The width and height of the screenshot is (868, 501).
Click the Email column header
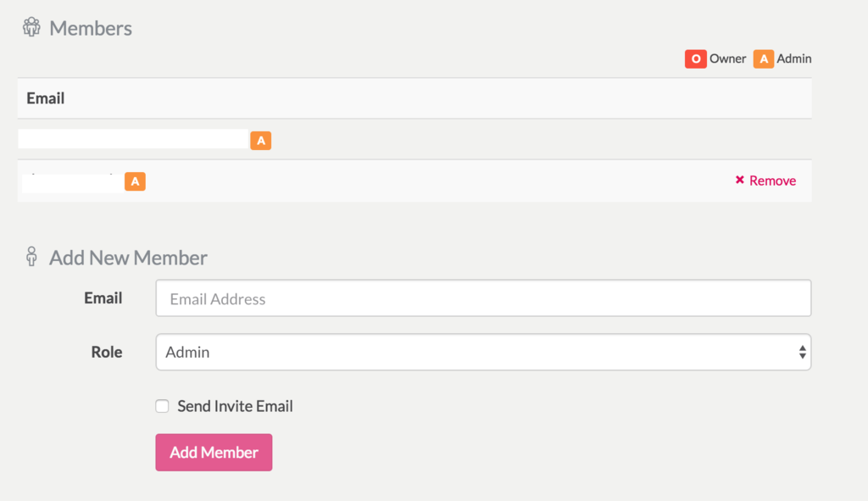click(x=46, y=98)
